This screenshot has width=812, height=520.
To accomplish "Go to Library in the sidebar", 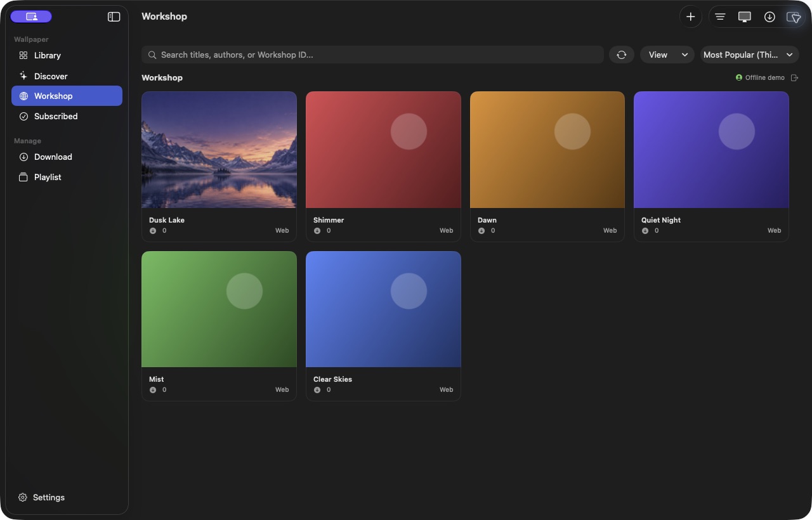I will click(x=67, y=55).
